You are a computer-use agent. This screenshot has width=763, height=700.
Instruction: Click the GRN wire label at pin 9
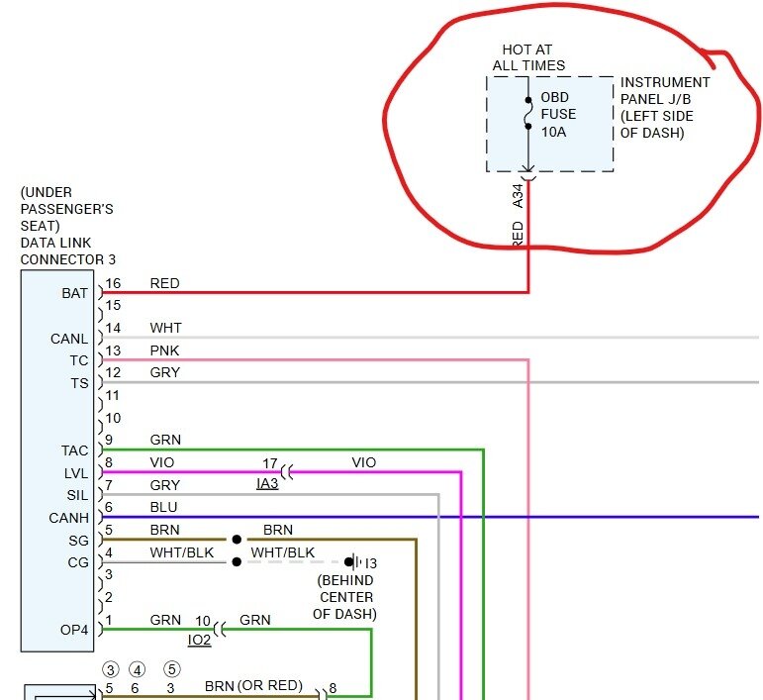(x=165, y=440)
